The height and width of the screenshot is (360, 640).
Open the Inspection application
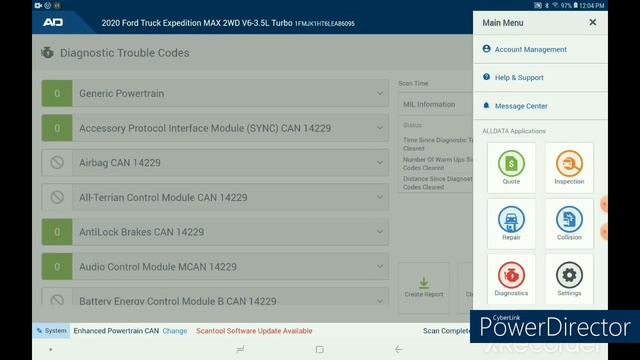click(569, 168)
